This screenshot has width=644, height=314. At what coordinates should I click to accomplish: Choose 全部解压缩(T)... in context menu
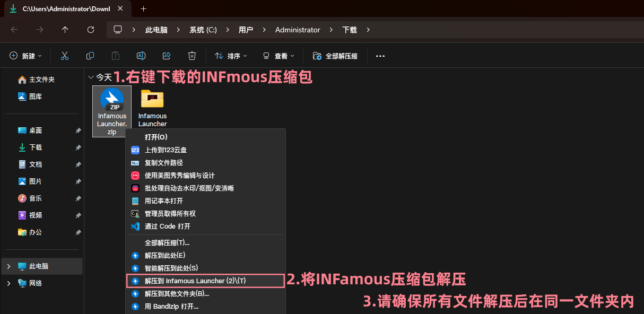pos(206,243)
